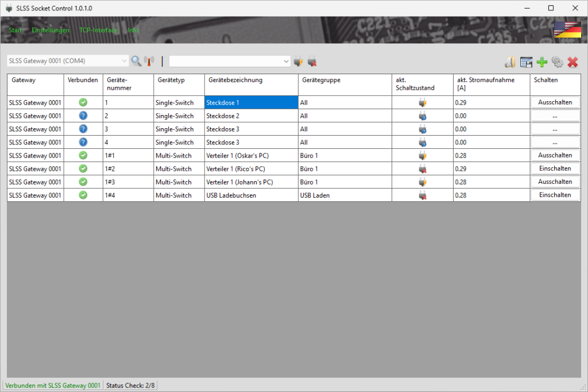
Task: Open the TCP-Interface menu
Action: pos(98,30)
